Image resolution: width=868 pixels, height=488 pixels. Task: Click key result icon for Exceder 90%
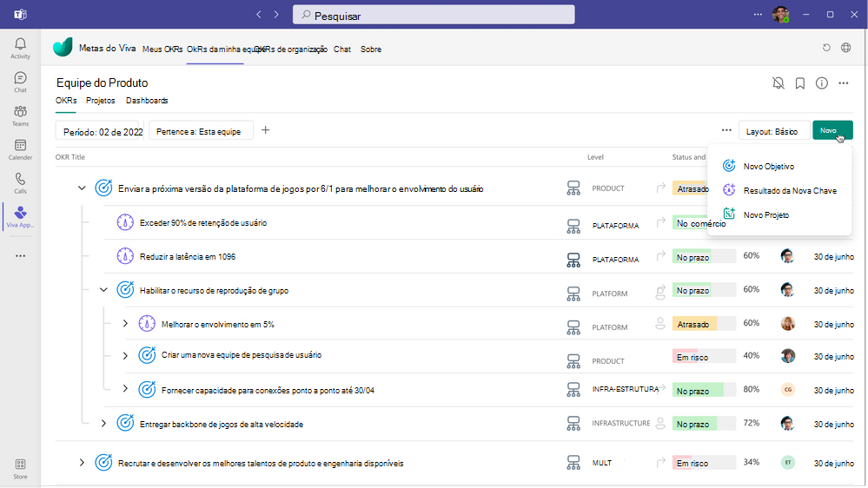(125, 222)
